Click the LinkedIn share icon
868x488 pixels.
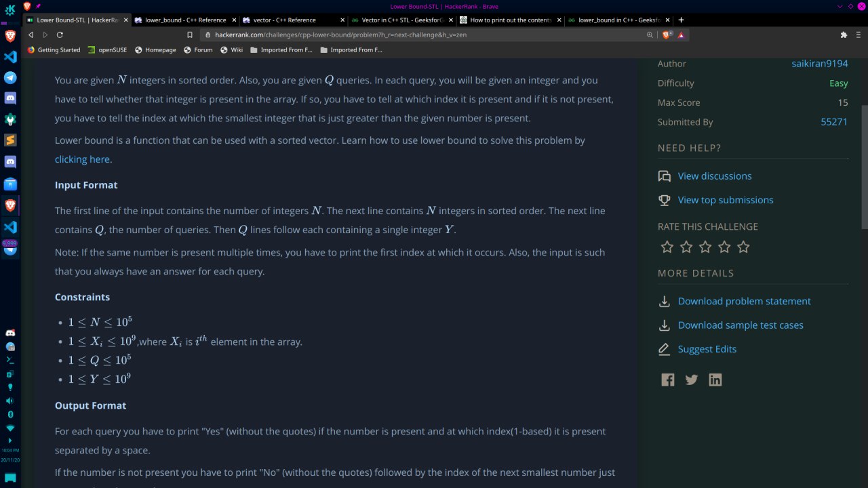pyautogui.click(x=715, y=380)
